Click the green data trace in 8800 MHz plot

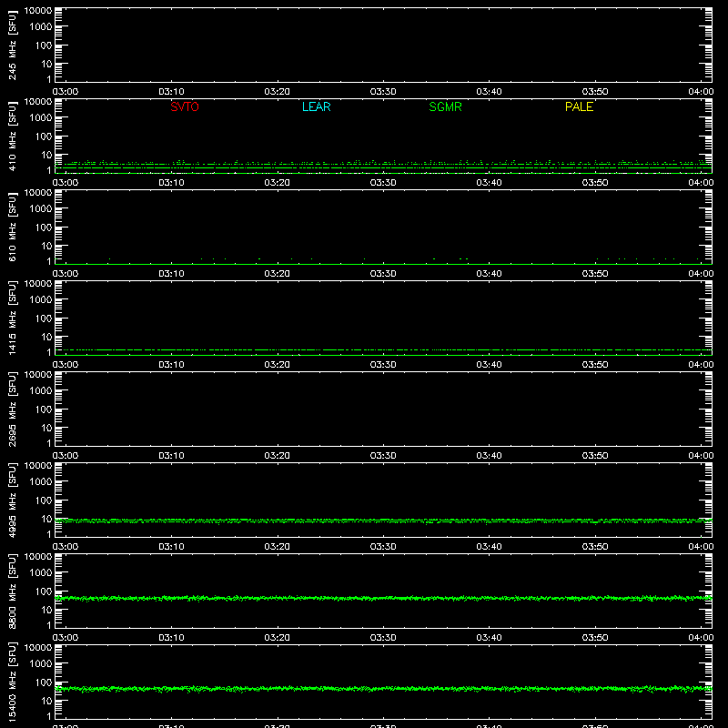pos(383,598)
